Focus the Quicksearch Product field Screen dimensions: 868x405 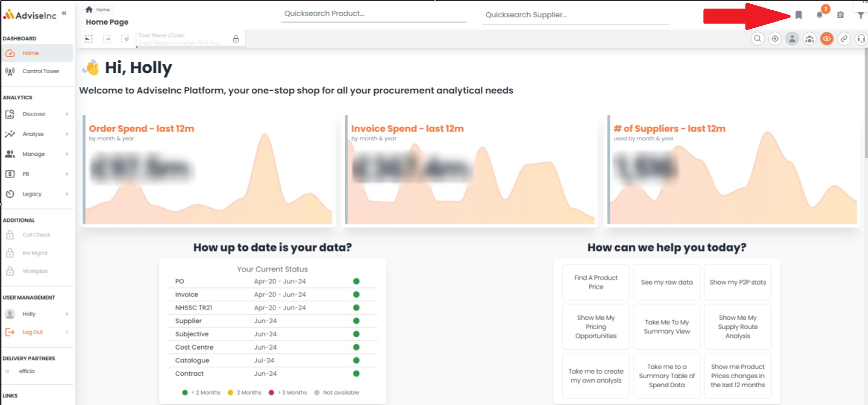click(374, 14)
